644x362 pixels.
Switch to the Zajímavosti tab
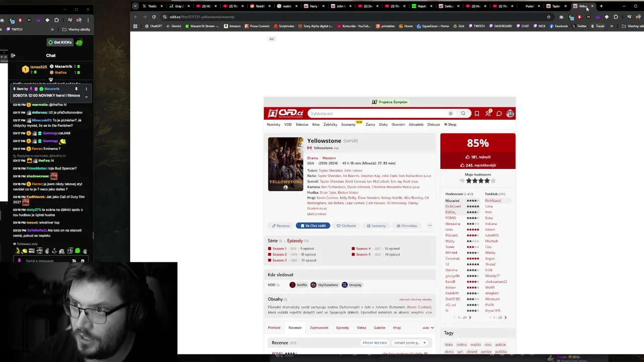pyautogui.click(x=319, y=328)
